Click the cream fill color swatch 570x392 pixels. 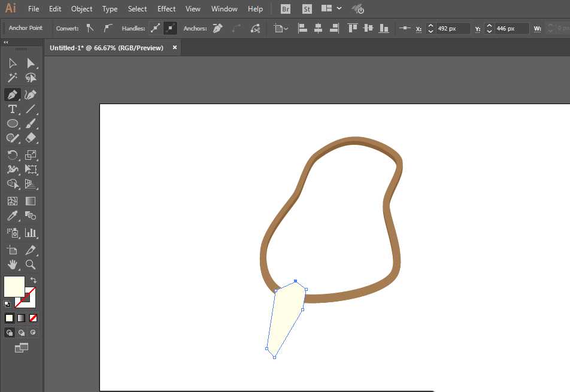[14, 287]
